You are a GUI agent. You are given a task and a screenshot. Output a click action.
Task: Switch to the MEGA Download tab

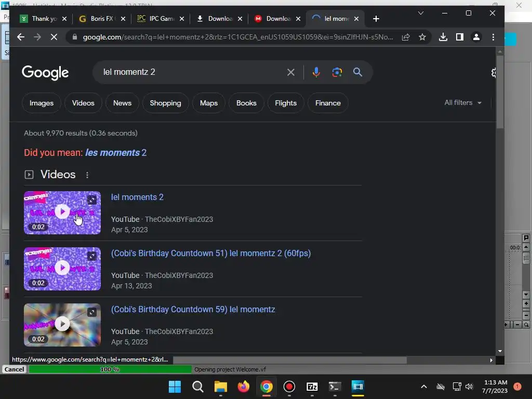[x=273, y=19]
